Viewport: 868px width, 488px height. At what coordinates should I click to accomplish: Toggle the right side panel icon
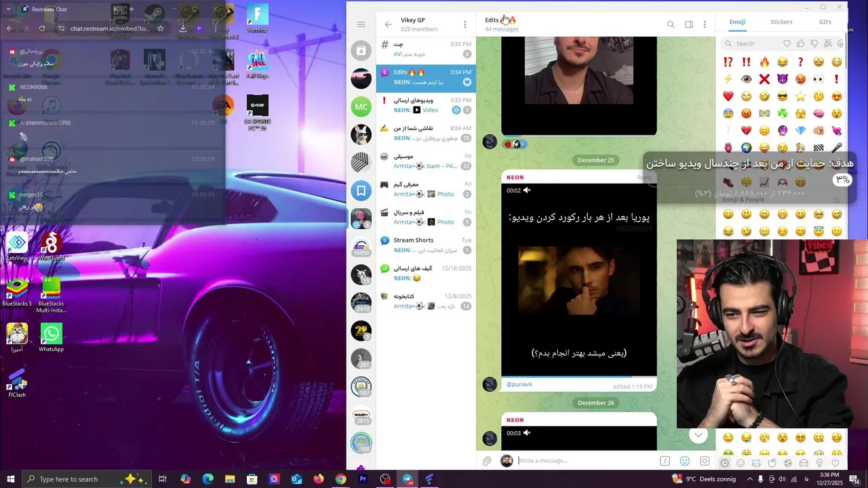coord(689,24)
